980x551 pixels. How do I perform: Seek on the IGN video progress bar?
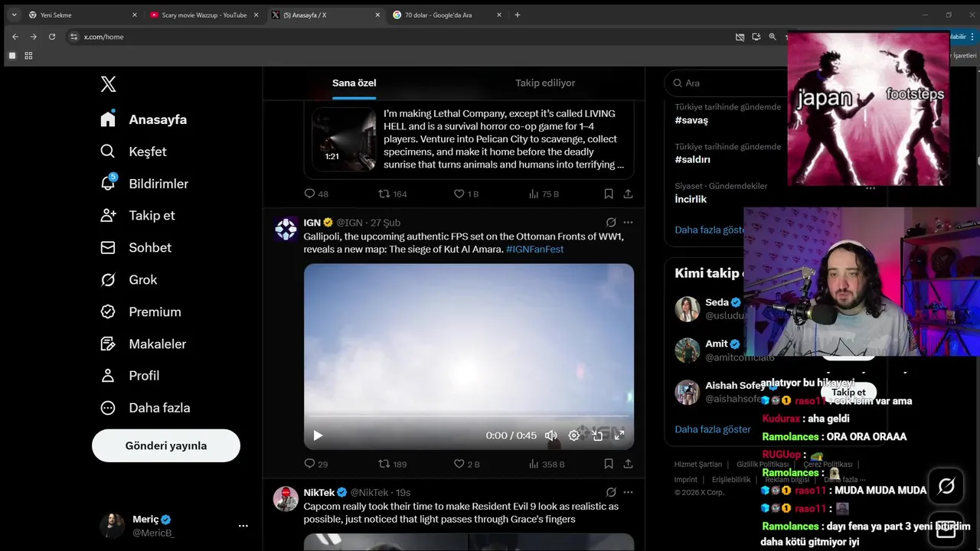pos(469,418)
